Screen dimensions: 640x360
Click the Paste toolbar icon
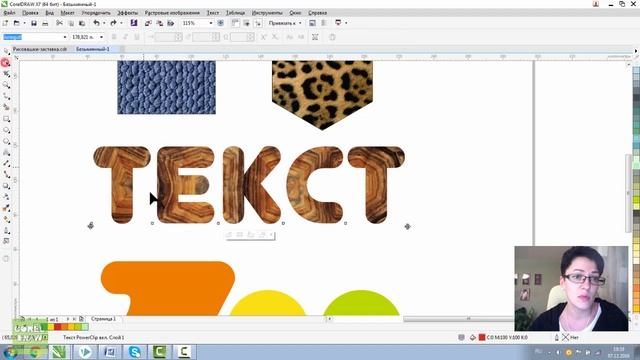pyautogui.click(x=82, y=23)
